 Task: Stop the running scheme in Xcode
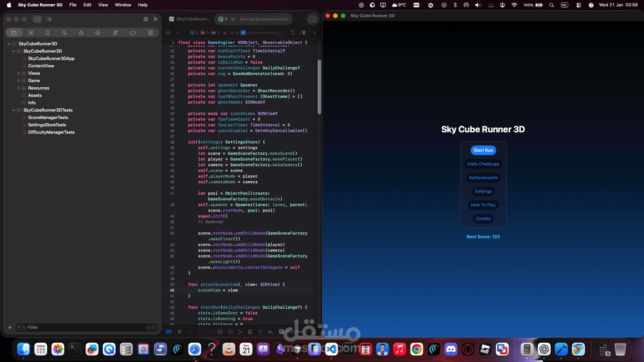146,19
